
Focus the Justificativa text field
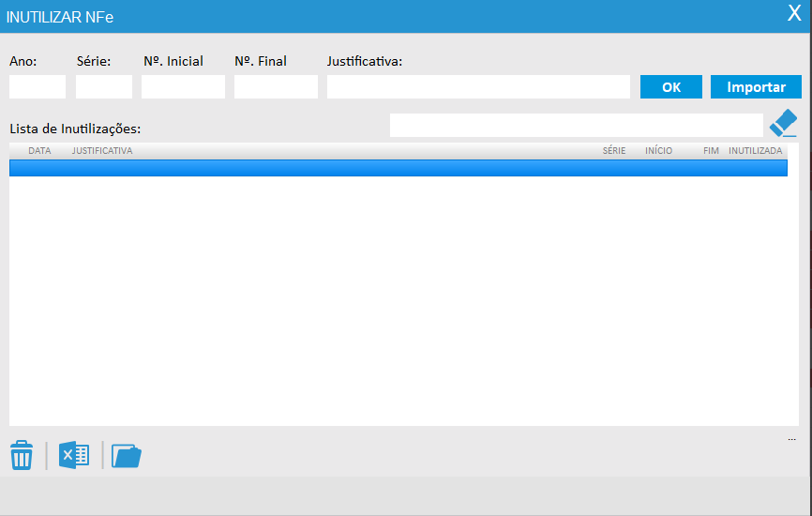(478, 87)
